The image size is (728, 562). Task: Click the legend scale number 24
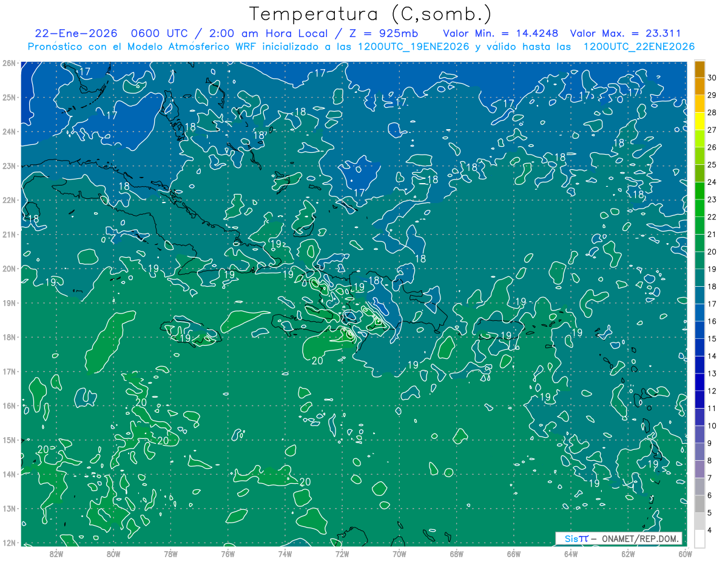tap(712, 182)
